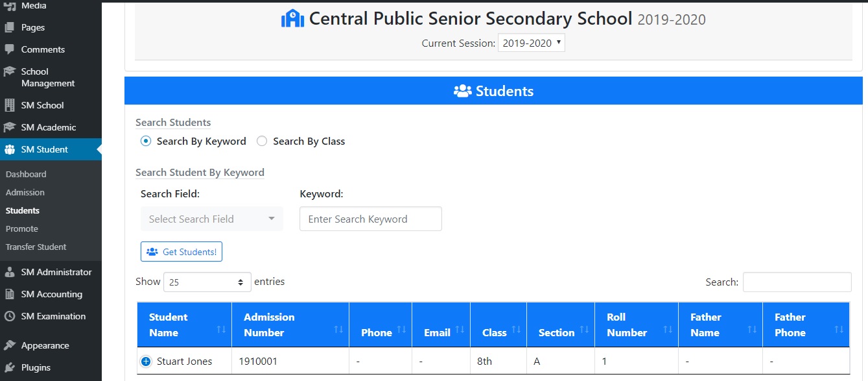Image resolution: width=868 pixels, height=381 pixels.
Task: Change the Show entries dropdown
Action: (x=207, y=282)
